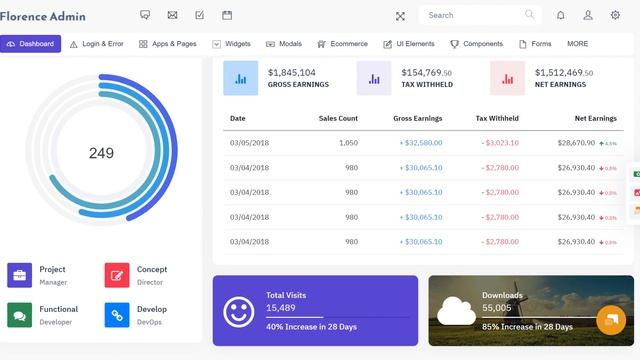Viewport: 640px width, 360px height.
Task: Click the Gross Earnings blue chart icon
Action: pos(240,78)
